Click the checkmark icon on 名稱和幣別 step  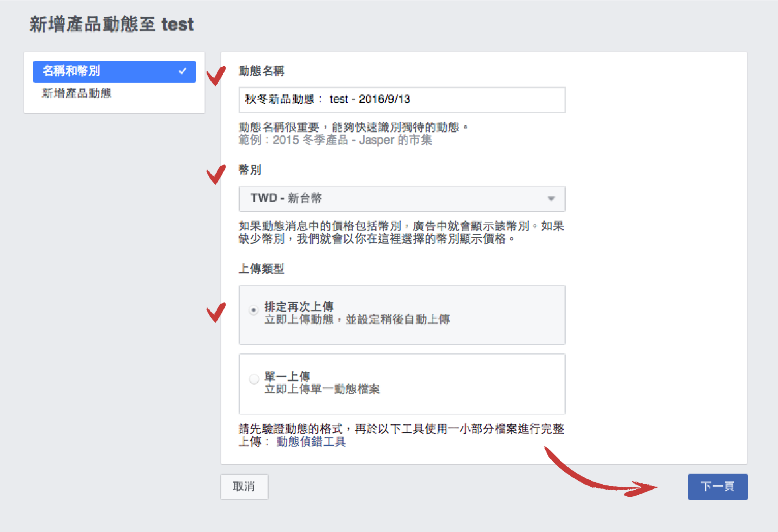coord(182,71)
